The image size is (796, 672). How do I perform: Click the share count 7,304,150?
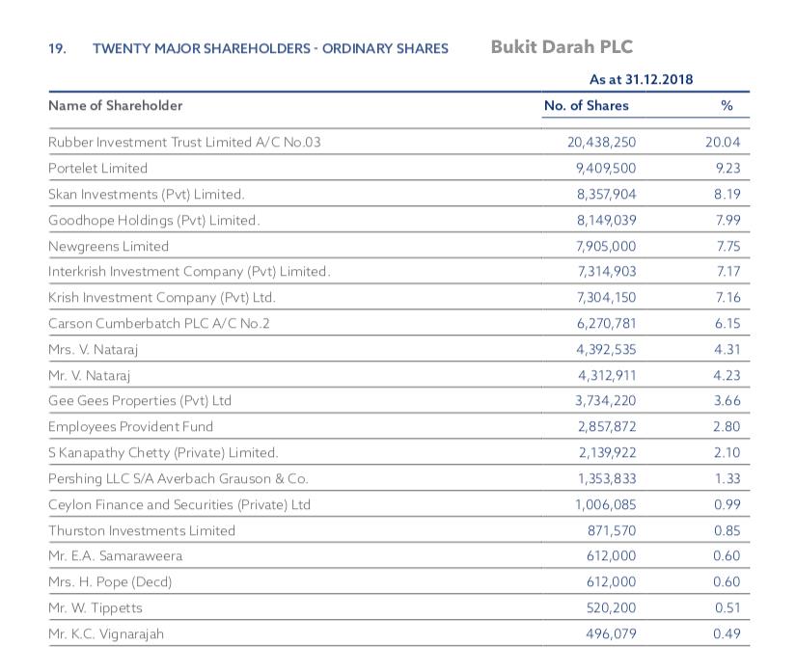606,298
